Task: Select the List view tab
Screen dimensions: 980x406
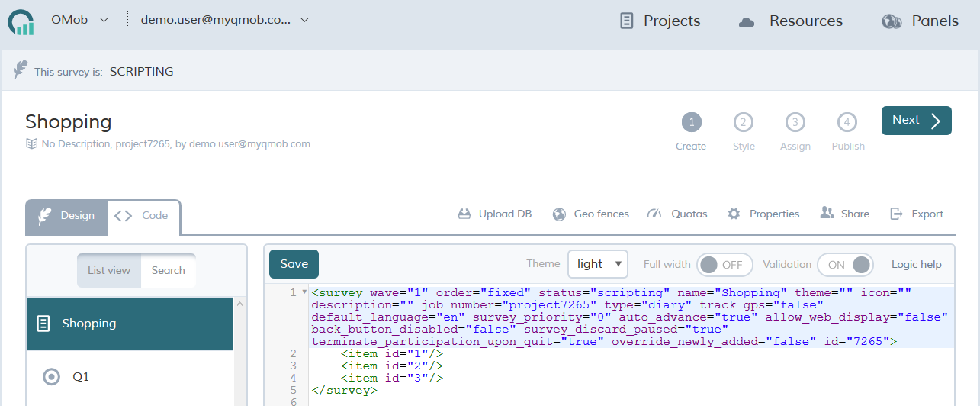Action: (x=109, y=270)
